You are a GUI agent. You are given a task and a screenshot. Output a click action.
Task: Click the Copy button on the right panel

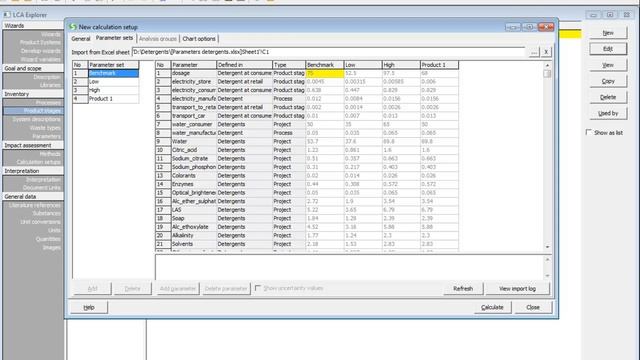click(608, 81)
